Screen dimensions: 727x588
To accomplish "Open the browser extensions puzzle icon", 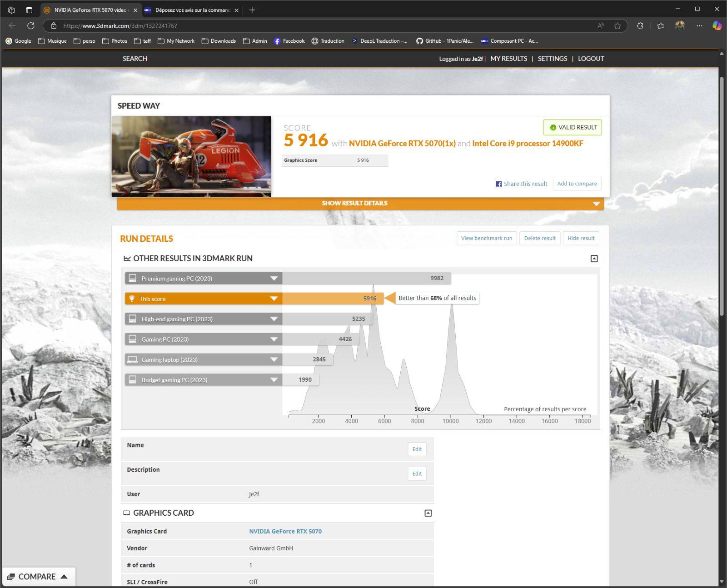I will click(640, 26).
